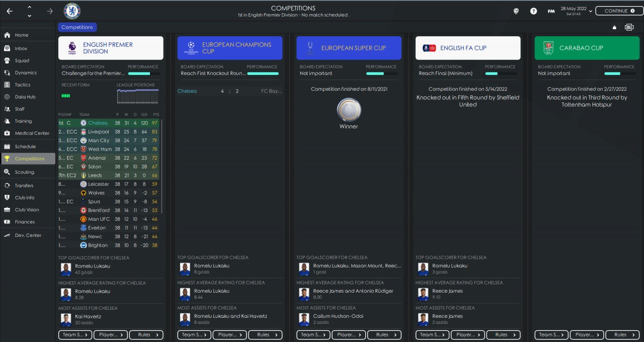
Task: Click the Training sidebar icon
Action: pos(7,121)
